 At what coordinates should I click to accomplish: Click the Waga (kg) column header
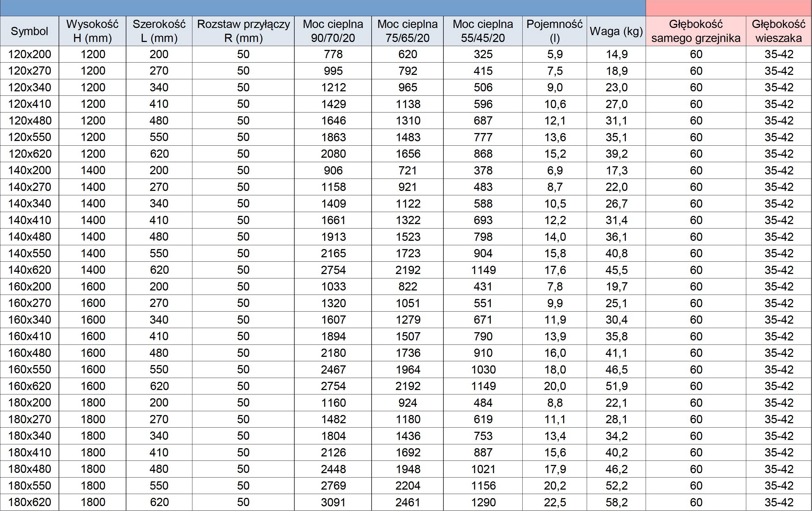616,31
